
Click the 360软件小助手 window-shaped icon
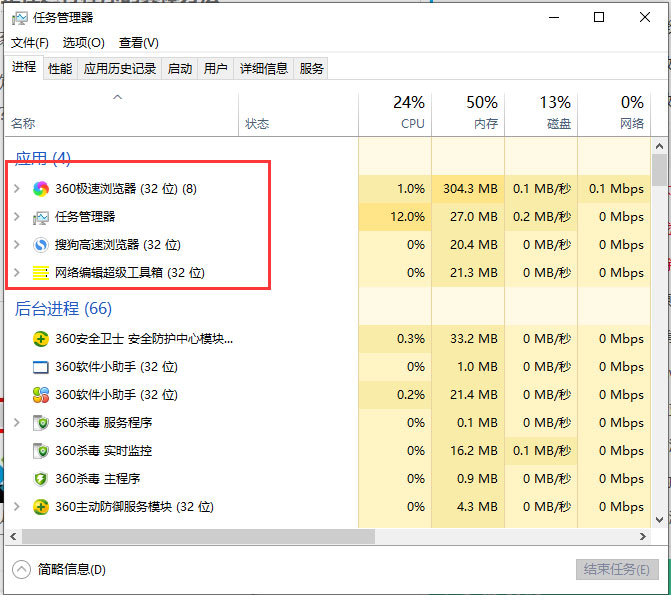pyautogui.click(x=41, y=367)
